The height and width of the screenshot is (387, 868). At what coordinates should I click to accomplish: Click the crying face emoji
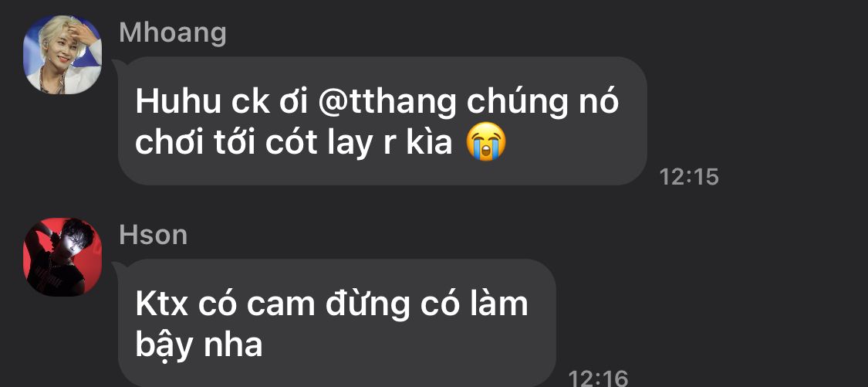pos(485,143)
